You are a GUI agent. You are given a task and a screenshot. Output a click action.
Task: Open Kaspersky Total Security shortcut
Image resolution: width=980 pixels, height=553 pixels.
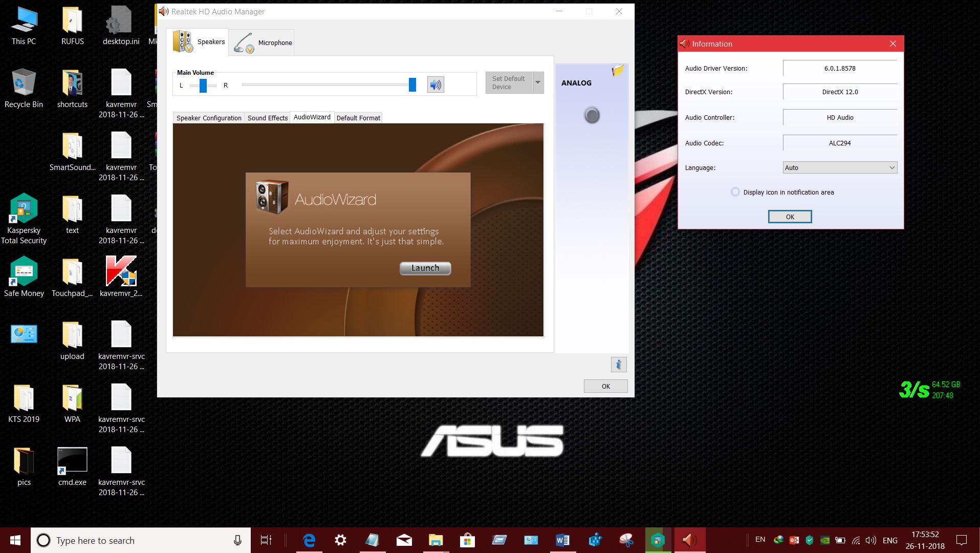[24, 220]
